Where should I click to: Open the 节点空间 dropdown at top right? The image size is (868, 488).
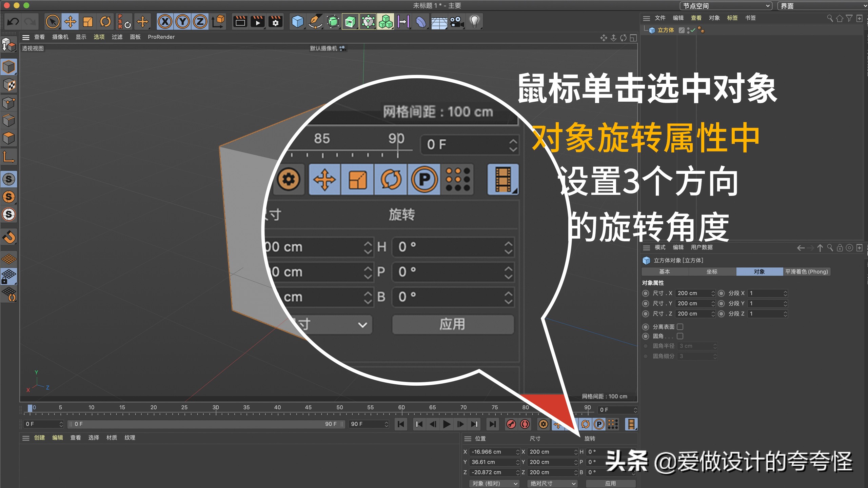pos(726,6)
